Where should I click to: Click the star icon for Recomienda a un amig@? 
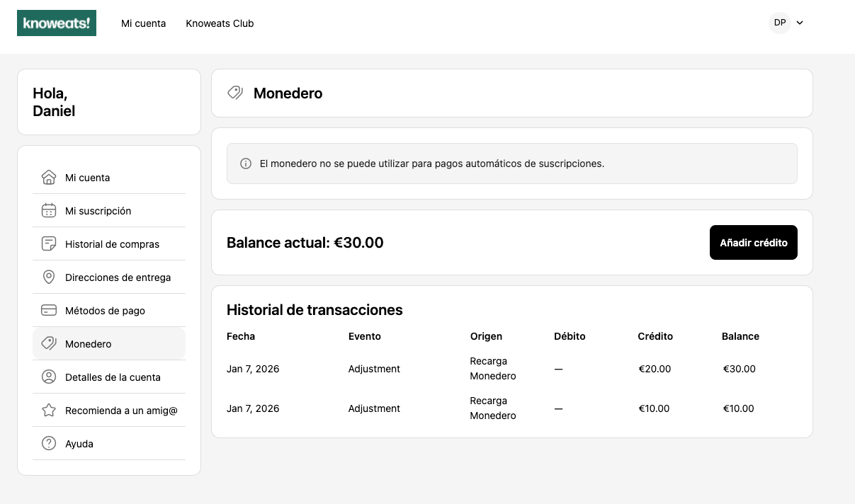[x=48, y=410]
